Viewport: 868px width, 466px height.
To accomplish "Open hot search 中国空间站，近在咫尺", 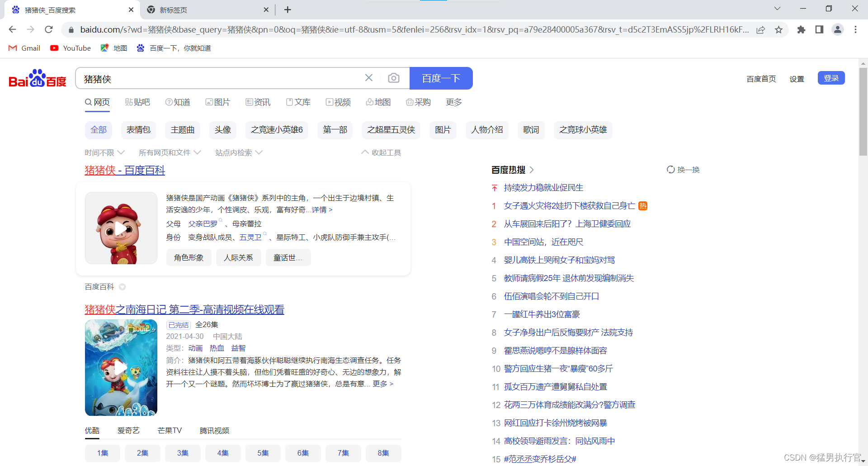I will (x=543, y=242).
